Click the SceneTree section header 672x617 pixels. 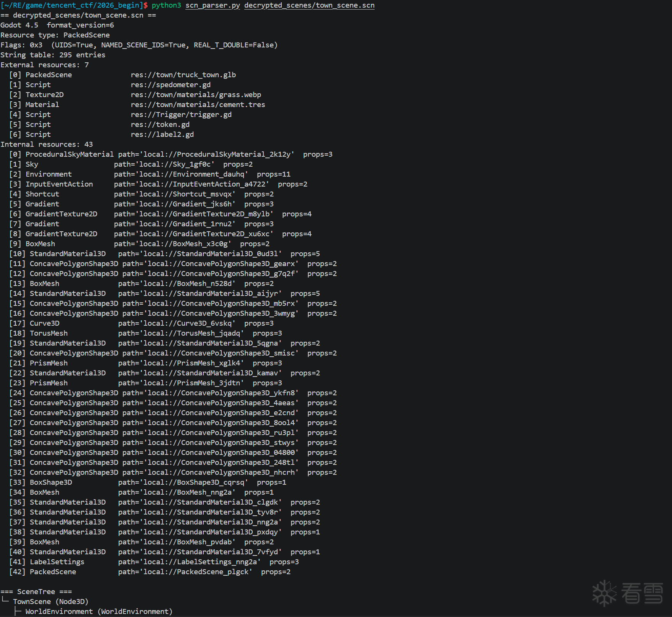pyautogui.click(x=36, y=591)
